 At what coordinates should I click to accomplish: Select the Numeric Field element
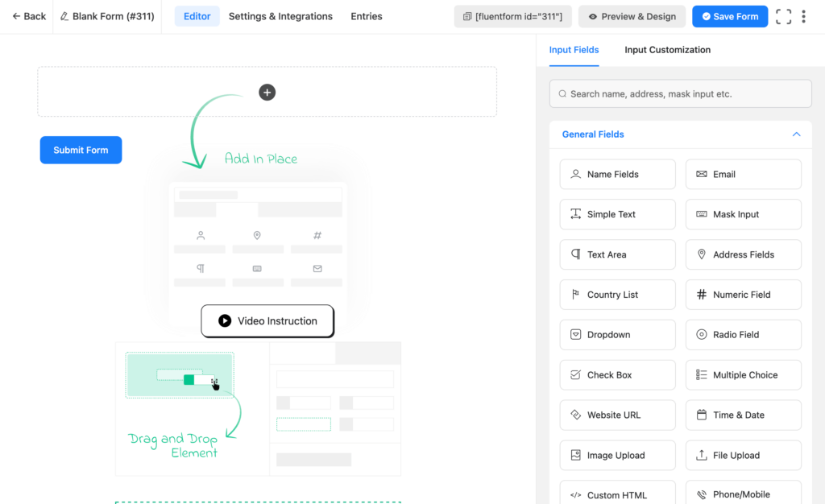[743, 295]
